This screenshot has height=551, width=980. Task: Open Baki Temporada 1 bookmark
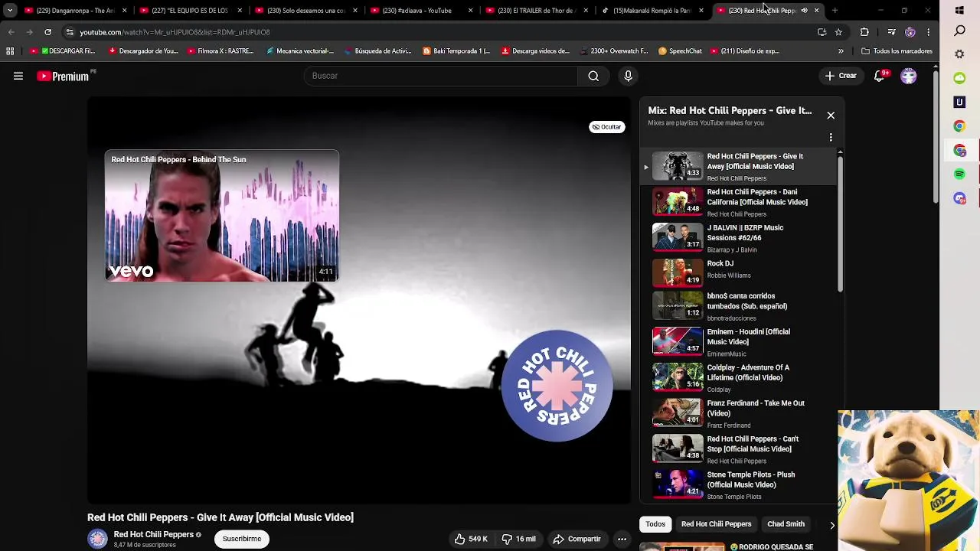point(456,51)
